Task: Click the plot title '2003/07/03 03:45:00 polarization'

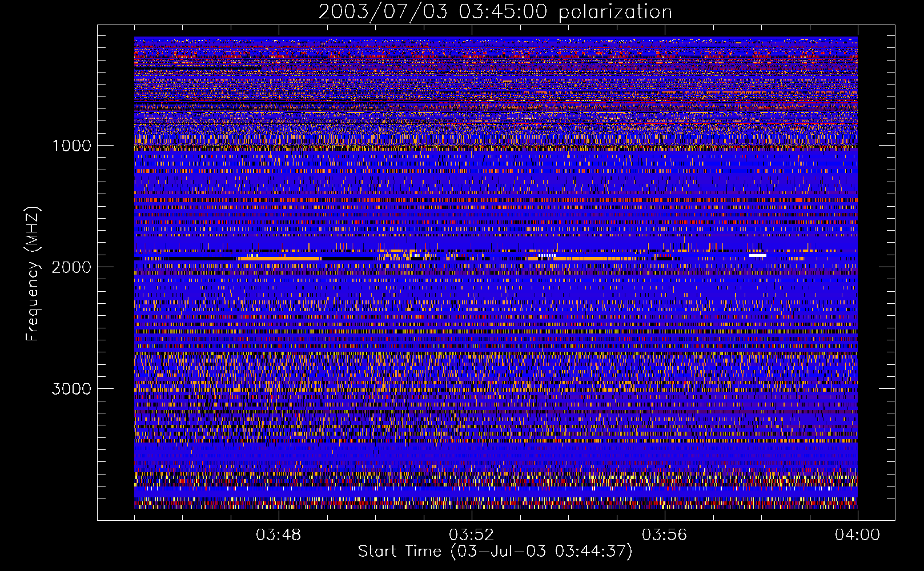Action: [495, 12]
